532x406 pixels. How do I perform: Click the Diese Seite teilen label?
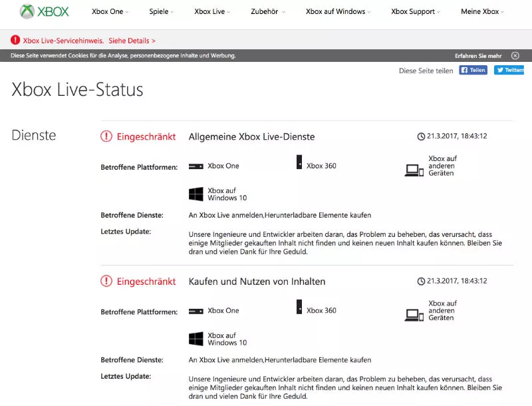coord(426,71)
